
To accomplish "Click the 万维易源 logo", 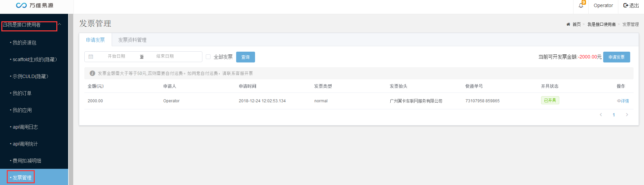I will pos(35,5).
